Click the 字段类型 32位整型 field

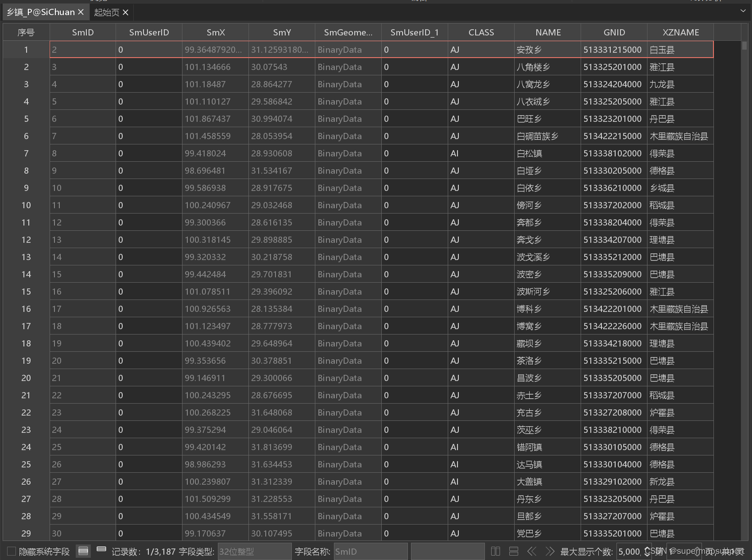(255, 551)
